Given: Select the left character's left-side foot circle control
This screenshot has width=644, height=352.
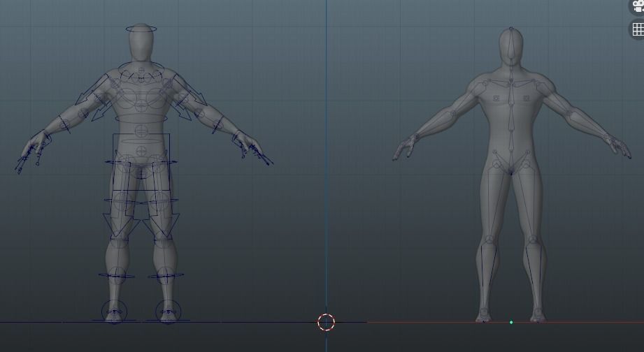Looking at the screenshot, I should coord(114,311).
